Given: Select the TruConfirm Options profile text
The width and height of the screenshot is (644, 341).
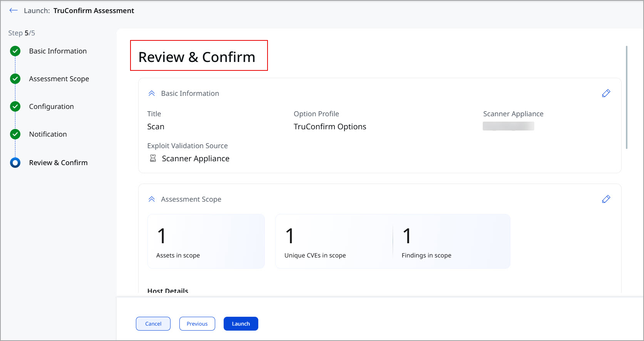Looking at the screenshot, I should (x=330, y=127).
